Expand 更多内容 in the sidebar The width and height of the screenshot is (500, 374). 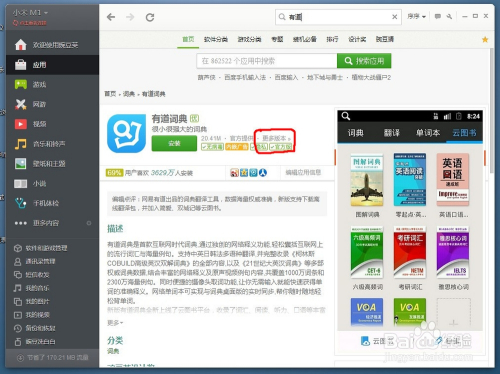(x=52, y=223)
